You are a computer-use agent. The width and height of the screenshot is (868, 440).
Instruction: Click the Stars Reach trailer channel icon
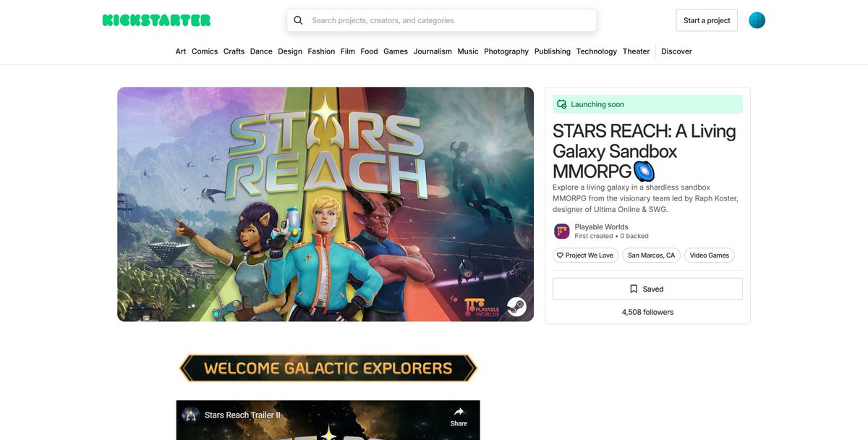[x=190, y=415]
